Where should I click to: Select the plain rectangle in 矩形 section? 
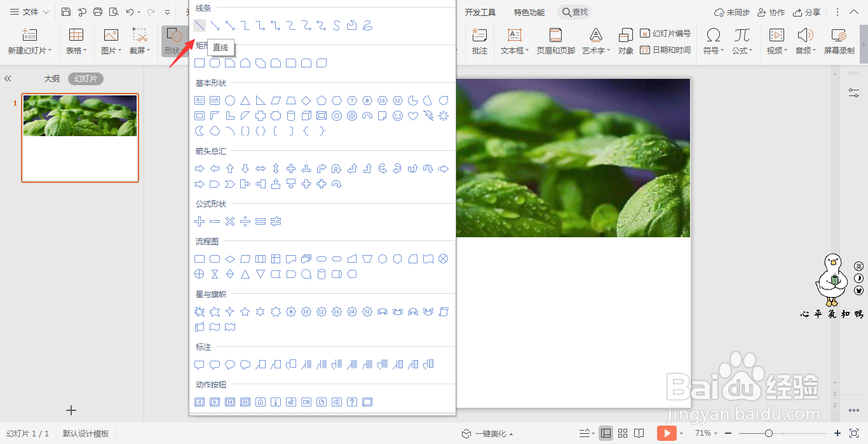200,63
